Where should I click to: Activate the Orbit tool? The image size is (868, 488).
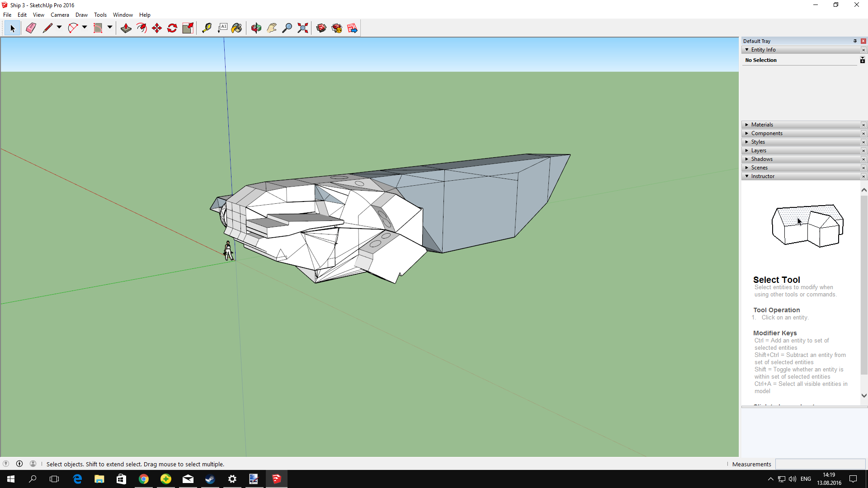(x=256, y=28)
